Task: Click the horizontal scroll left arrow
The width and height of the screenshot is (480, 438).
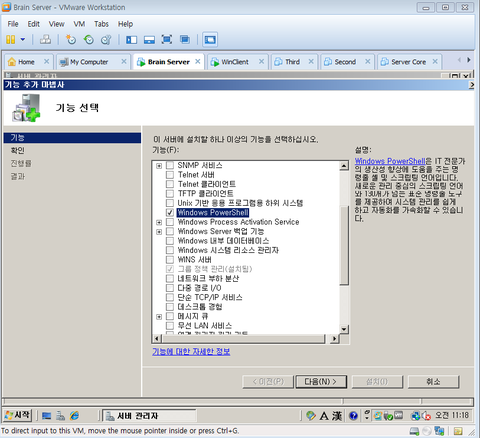Action: coord(157,339)
